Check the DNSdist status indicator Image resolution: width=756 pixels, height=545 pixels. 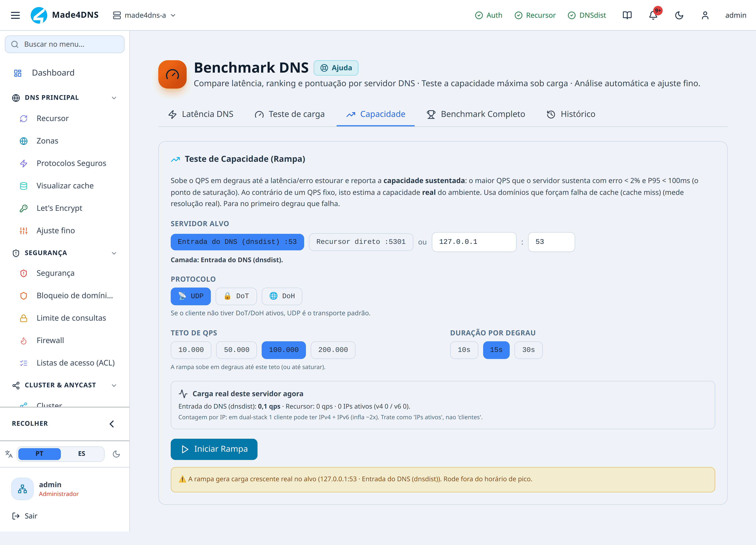[587, 15]
